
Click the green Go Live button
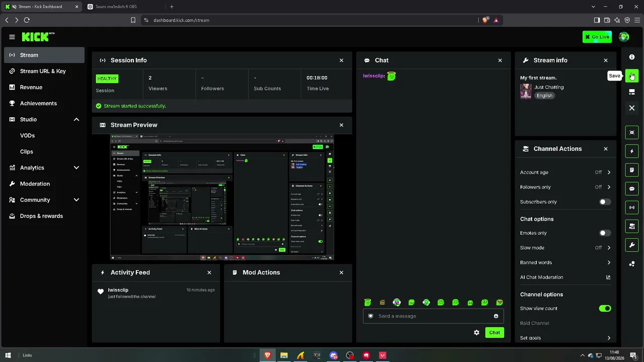[x=597, y=37]
